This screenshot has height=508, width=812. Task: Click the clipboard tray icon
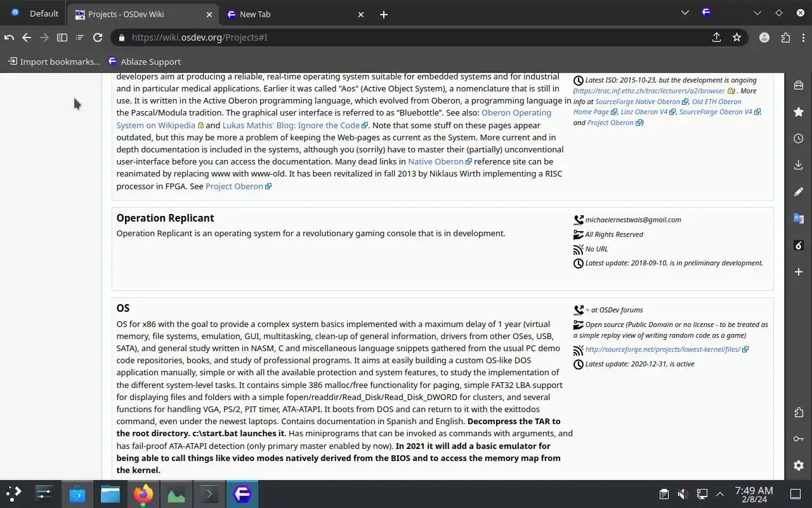(x=664, y=494)
